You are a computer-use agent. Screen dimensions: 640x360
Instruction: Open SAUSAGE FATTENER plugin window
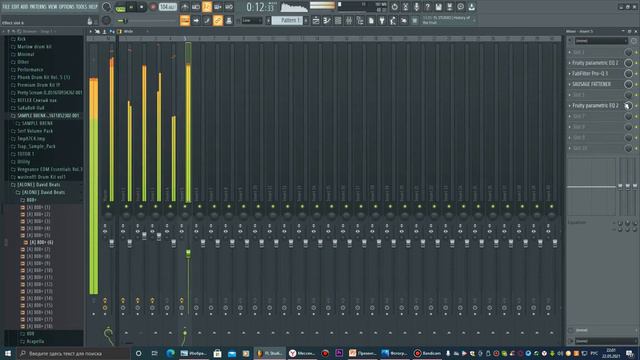[591, 84]
